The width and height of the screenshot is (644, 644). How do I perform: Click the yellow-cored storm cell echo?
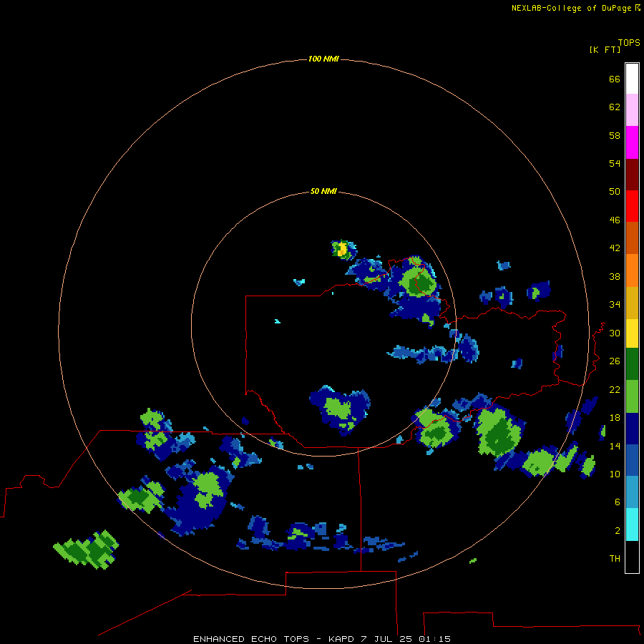(x=343, y=249)
